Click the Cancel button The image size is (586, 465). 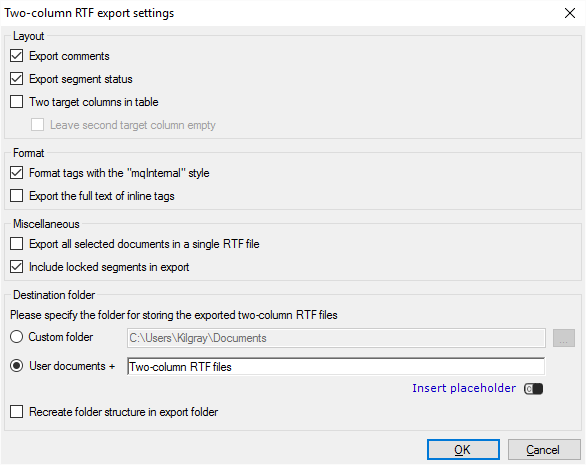[x=543, y=450]
